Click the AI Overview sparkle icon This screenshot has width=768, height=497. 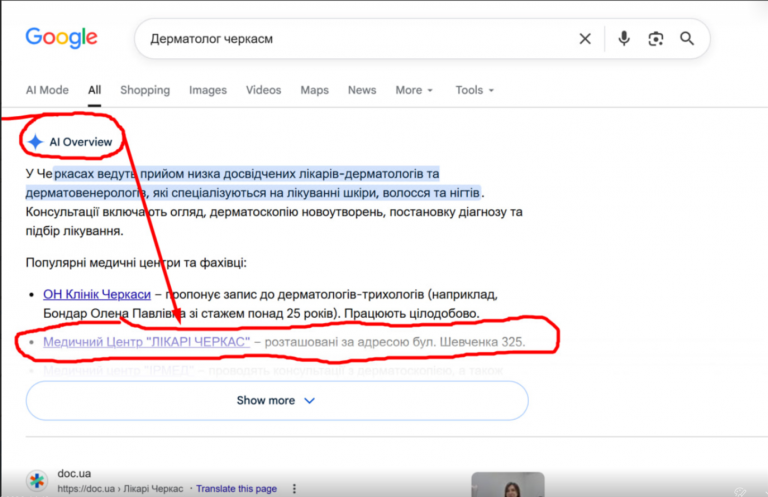point(35,142)
